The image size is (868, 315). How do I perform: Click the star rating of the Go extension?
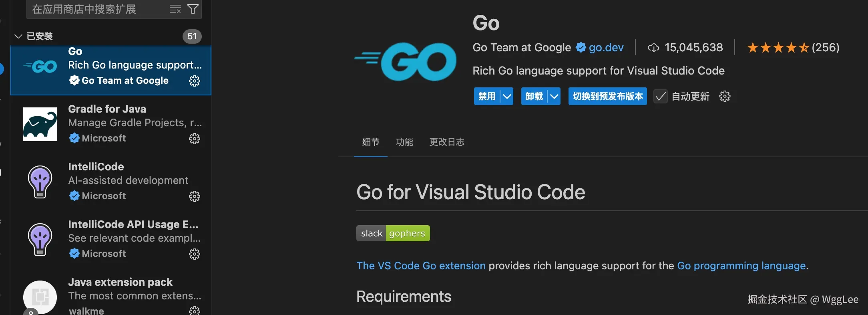[x=778, y=48]
